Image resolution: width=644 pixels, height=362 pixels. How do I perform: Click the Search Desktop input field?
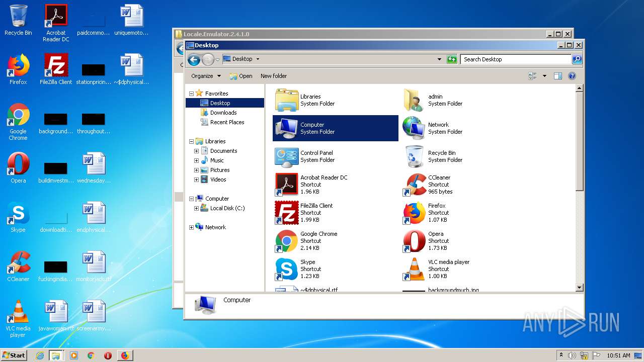pos(516,59)
